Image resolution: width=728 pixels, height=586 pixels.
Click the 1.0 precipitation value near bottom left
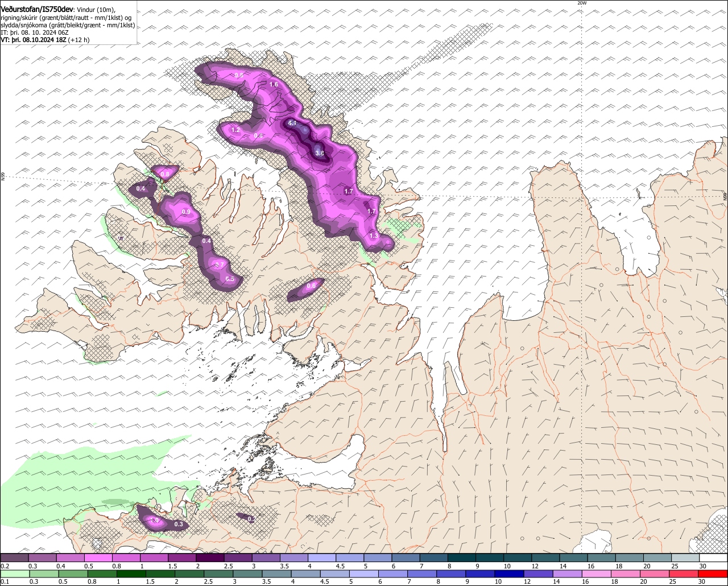155,520
